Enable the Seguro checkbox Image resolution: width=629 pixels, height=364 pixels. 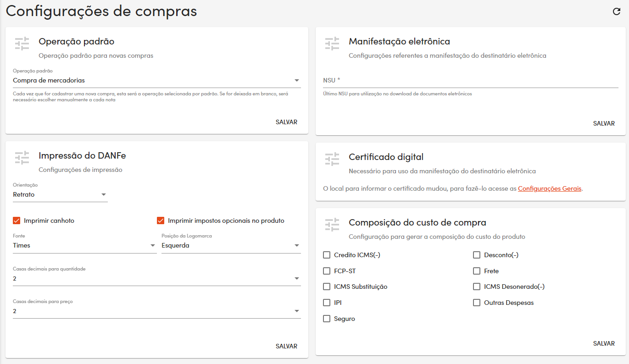click(x=327, y=319)
